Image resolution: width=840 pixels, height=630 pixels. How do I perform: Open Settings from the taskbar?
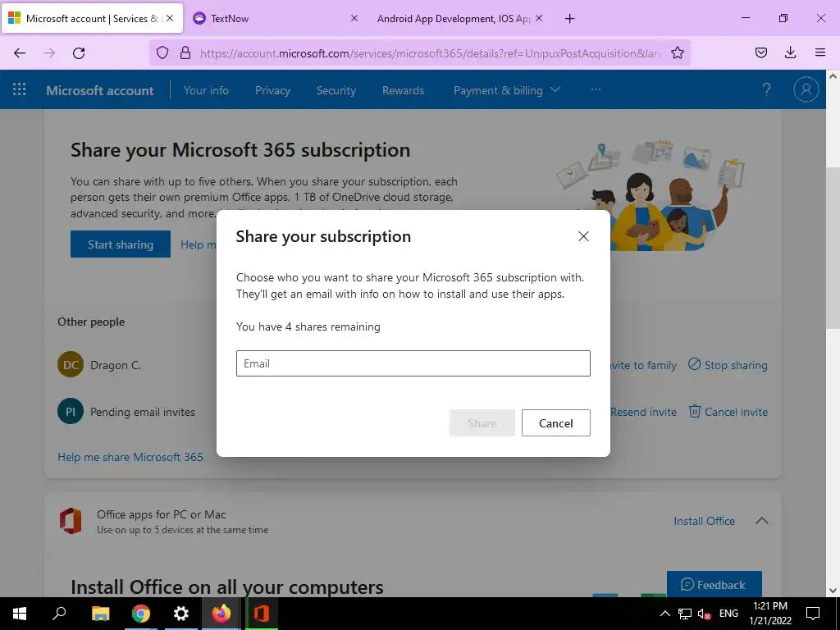pyautogui.click(x=181, y=614)
